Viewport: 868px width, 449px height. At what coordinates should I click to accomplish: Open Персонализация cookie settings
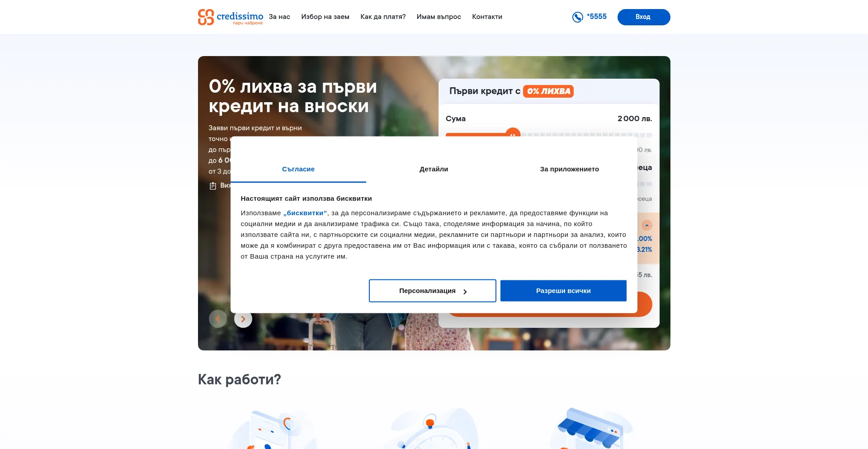click(x=433, y=291)
